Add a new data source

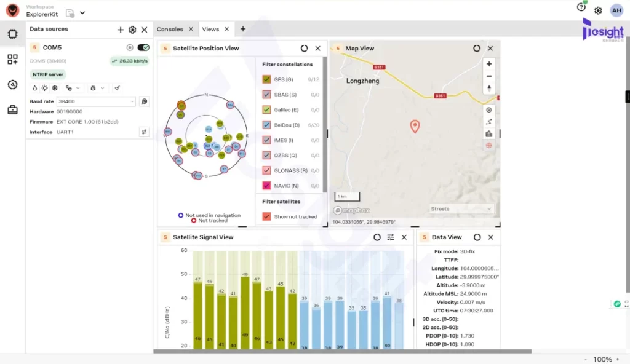[x=121, y=30]
